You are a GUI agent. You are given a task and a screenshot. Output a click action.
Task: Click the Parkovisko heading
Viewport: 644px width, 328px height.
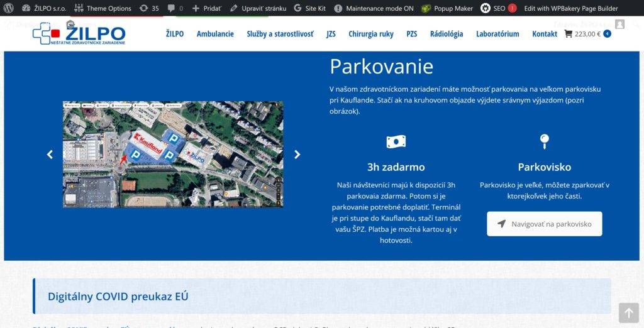click(545, 167)
